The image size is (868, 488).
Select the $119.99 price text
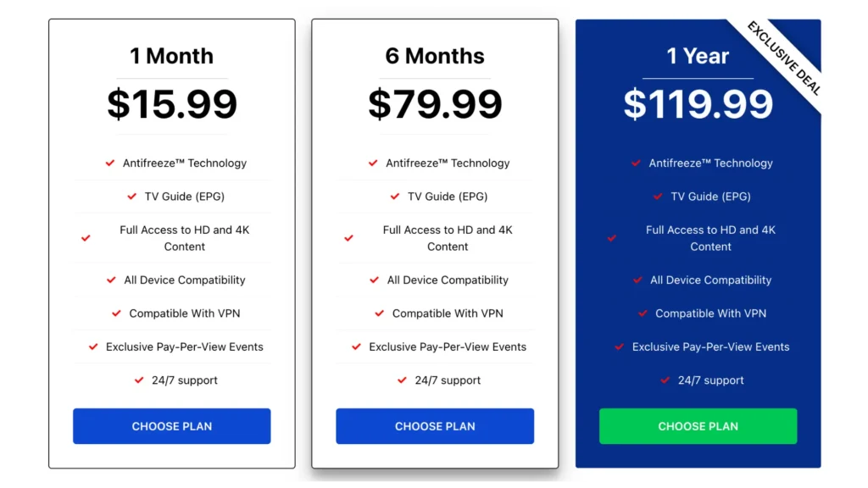(x=698, y=104)
